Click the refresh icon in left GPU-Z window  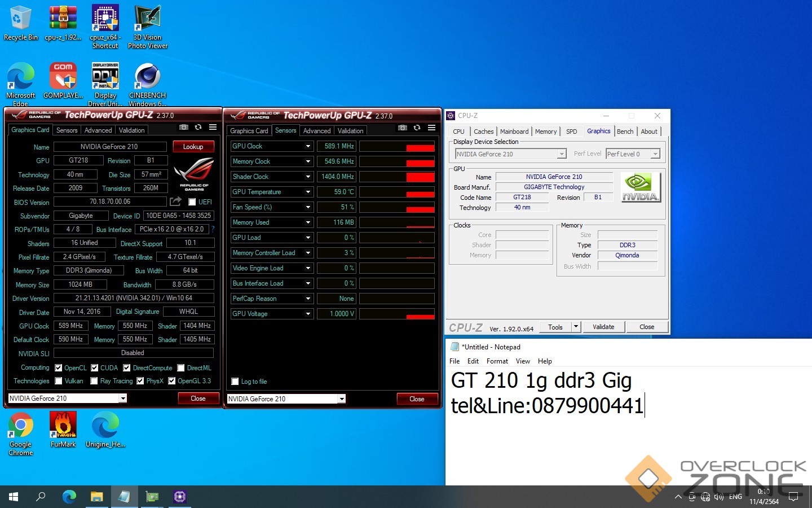pyautogui.click(x=198, y=128)
